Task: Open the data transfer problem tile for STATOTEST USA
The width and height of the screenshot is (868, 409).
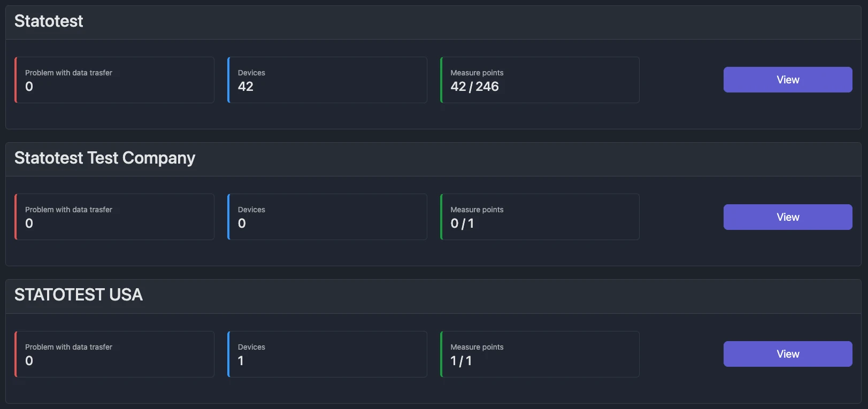Action: click(114, 354)
